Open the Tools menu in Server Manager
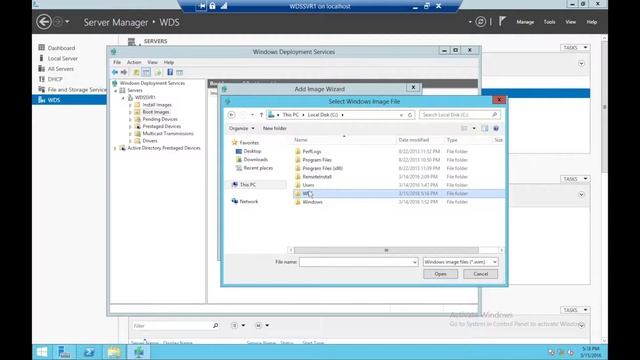The width and height of the screenshot is (640, 360). click(549, 22)
